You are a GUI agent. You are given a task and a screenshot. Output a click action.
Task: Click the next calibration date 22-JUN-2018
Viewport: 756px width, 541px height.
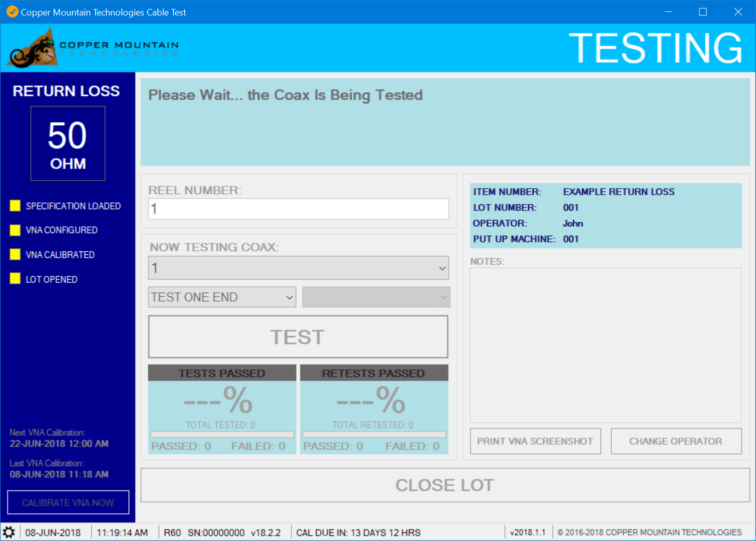[59, 444]
